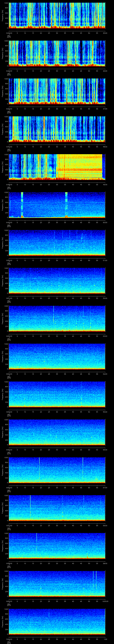
Task: Open the spectrogram panel starting at 8:46:00
Action: pyautogui.click(x=57, y=91)
